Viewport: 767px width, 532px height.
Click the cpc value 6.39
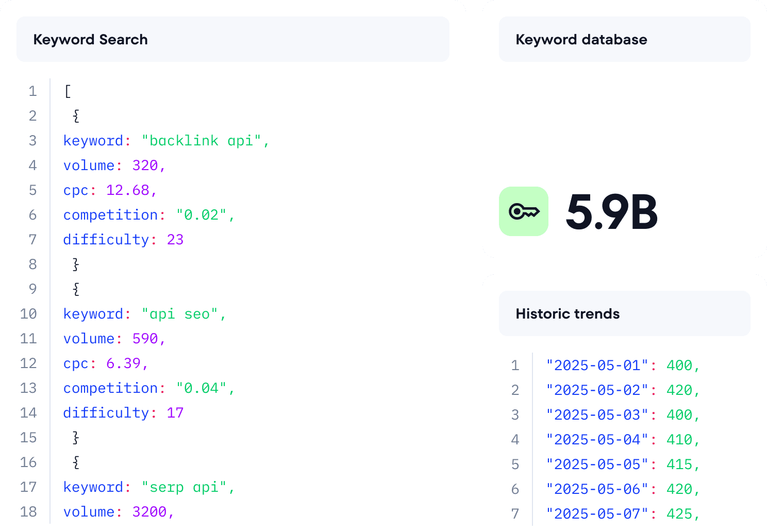coord(123,363)
